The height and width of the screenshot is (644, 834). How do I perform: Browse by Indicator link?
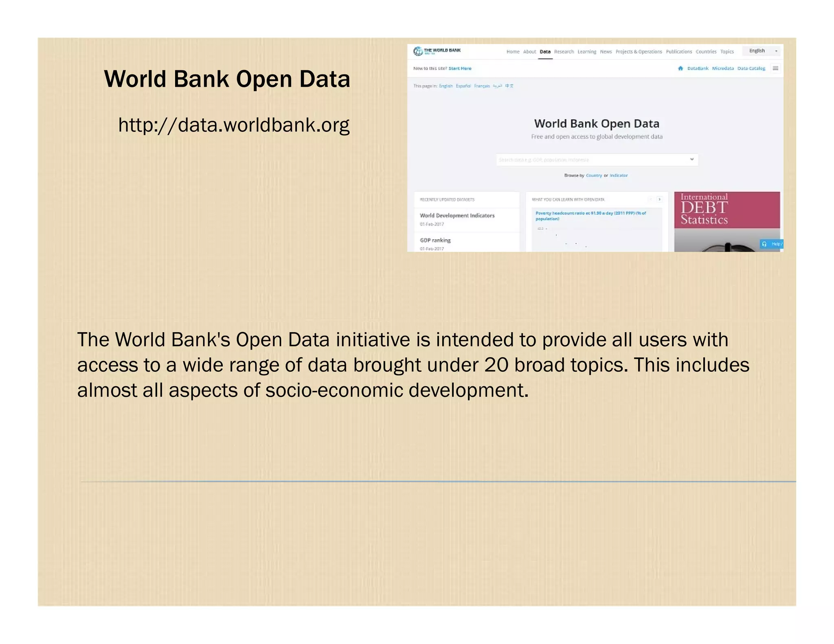coord(619,175)
